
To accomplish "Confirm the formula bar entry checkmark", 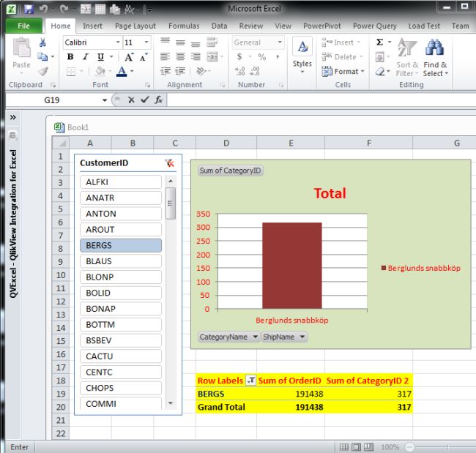I will point(145,100).
